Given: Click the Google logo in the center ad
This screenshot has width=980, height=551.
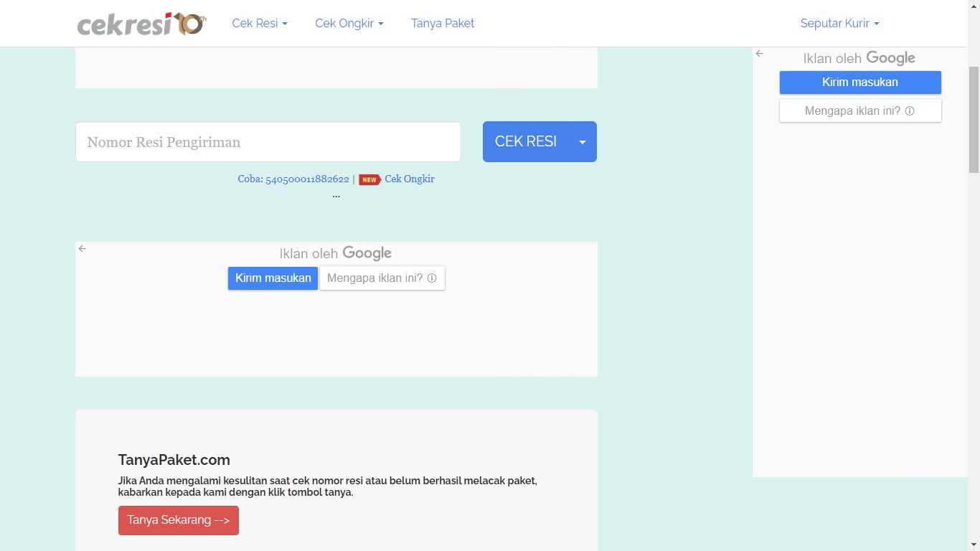Looking at the screenshot, I should click(367, 253).
